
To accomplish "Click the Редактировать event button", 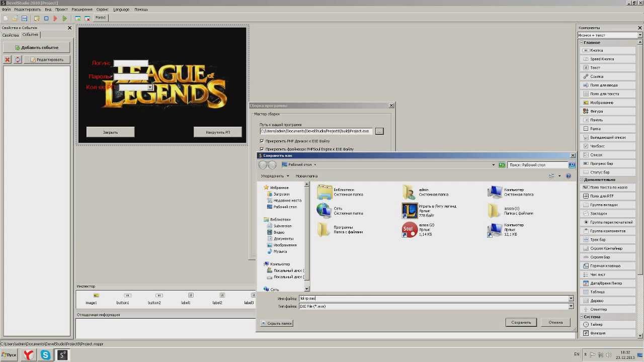I will [x=47, y=59].
